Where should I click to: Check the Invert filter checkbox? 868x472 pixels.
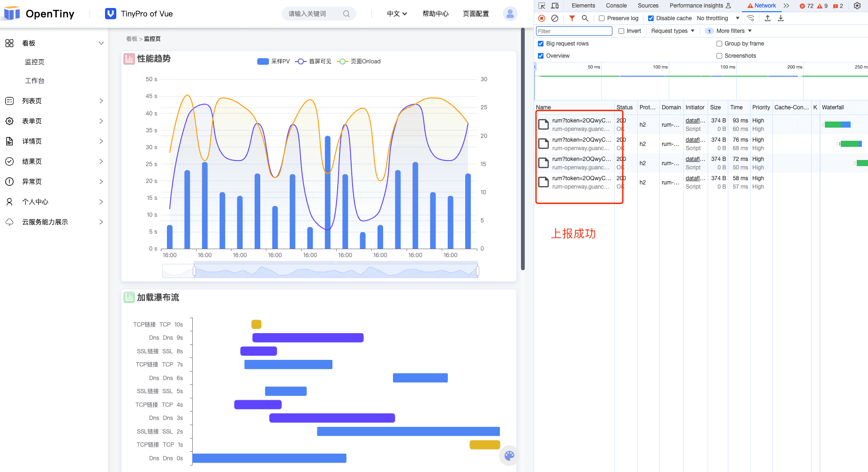pyautogui.click(x=621, y=31)
